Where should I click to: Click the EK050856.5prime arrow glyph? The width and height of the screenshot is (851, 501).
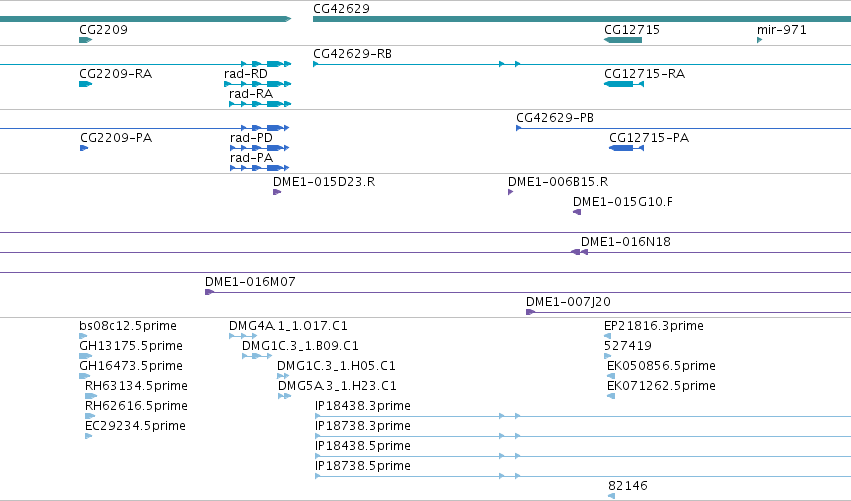click(611, 376)
